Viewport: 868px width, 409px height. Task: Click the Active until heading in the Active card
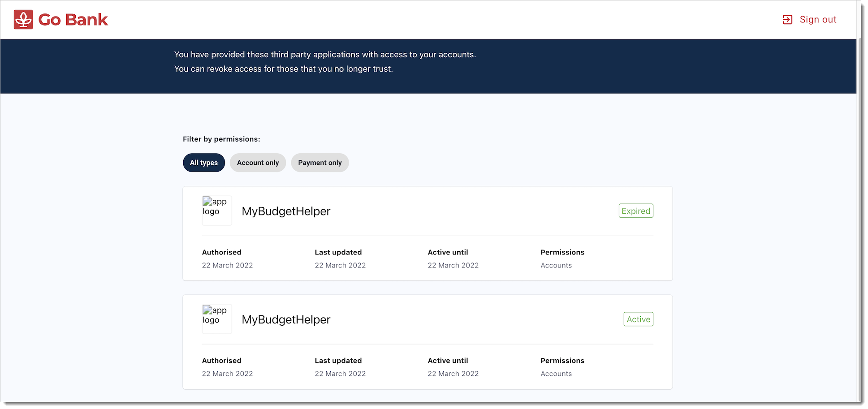pyautogui.click(x=448, y=361)
